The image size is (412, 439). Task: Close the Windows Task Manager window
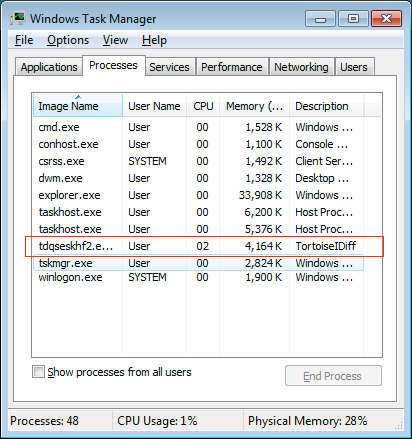click(386, 18)
